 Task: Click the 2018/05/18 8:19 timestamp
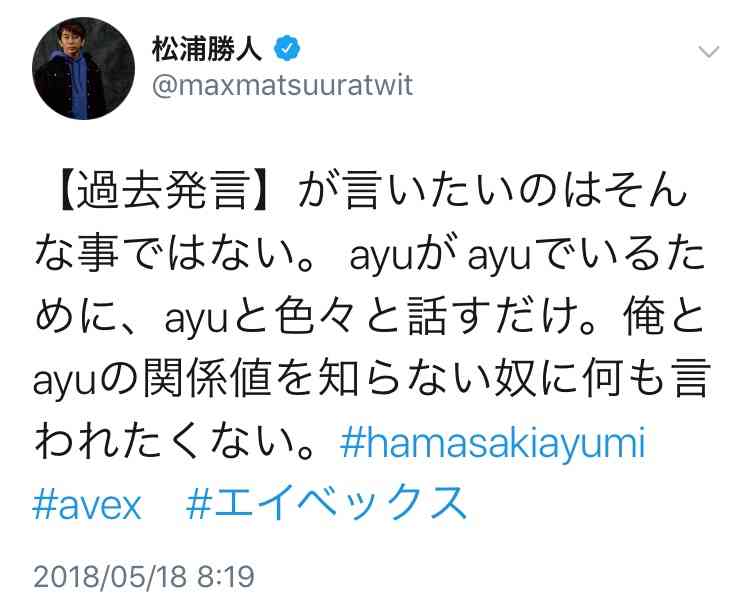pyautogui.click(x=143, y=576)
